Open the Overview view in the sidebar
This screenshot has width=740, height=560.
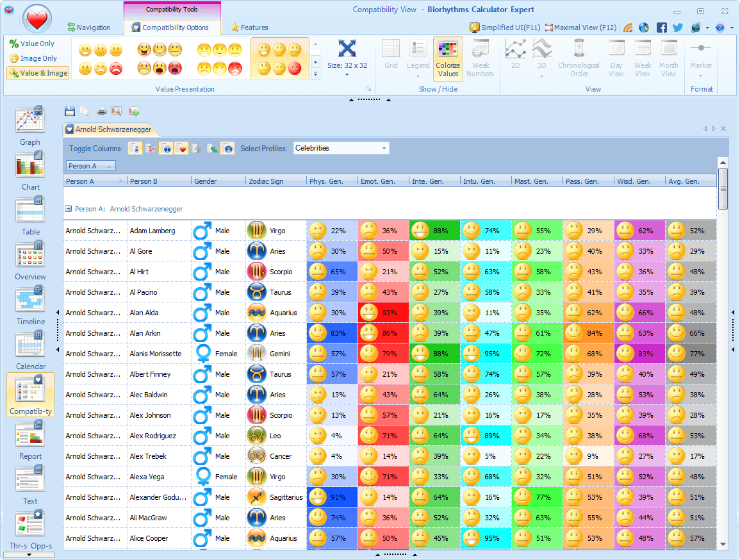[30, 260]
